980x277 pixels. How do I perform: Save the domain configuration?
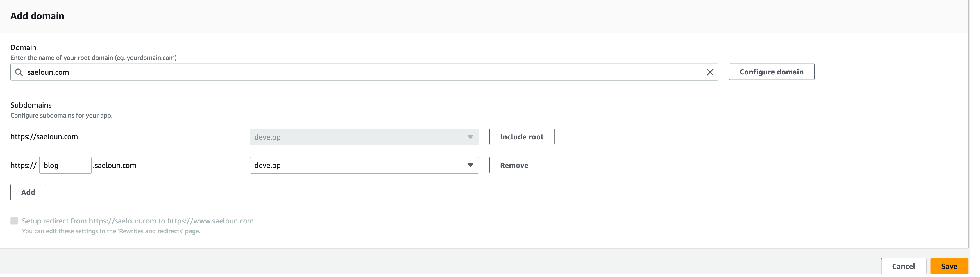coord(949,266)
